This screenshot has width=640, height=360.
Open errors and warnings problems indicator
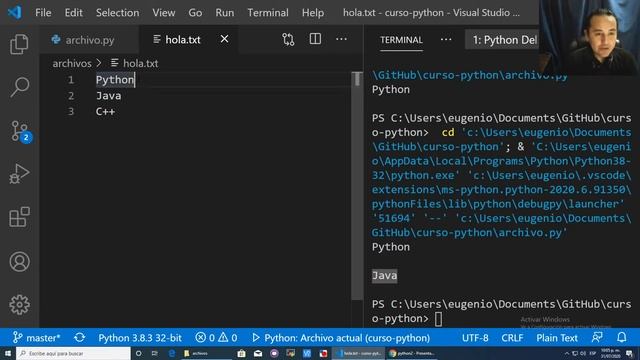[x=216, y=338]
